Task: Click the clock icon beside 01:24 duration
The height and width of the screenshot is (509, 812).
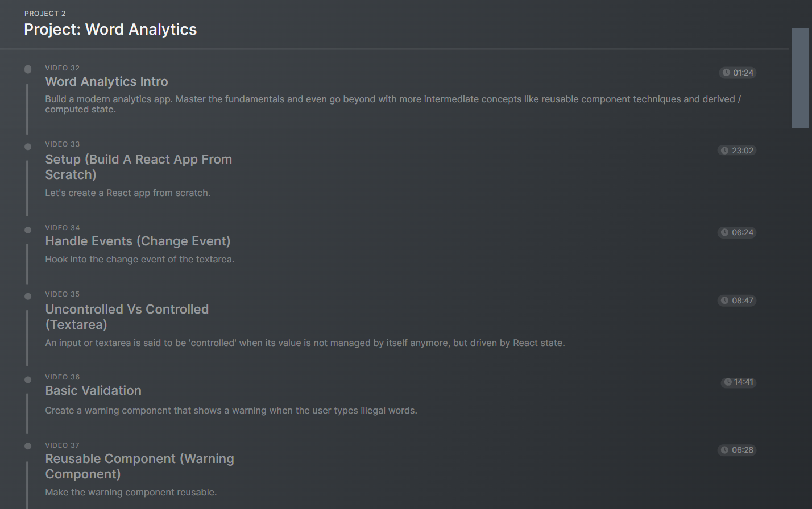Action: [726, 73]
